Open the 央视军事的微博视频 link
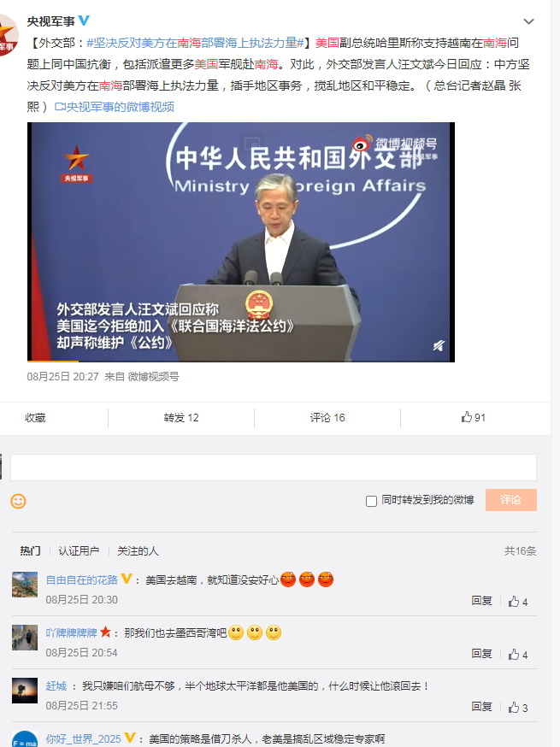 click(115, 107)
